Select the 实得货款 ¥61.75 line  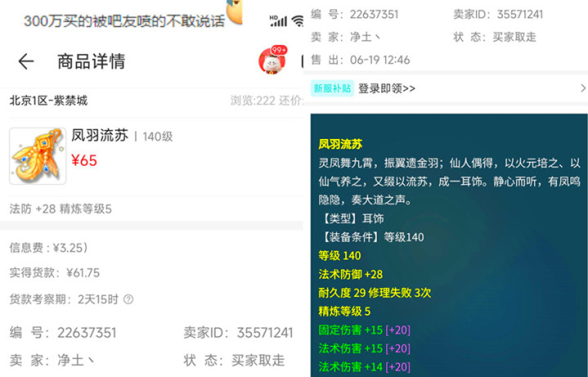click(x=54, y=272)
